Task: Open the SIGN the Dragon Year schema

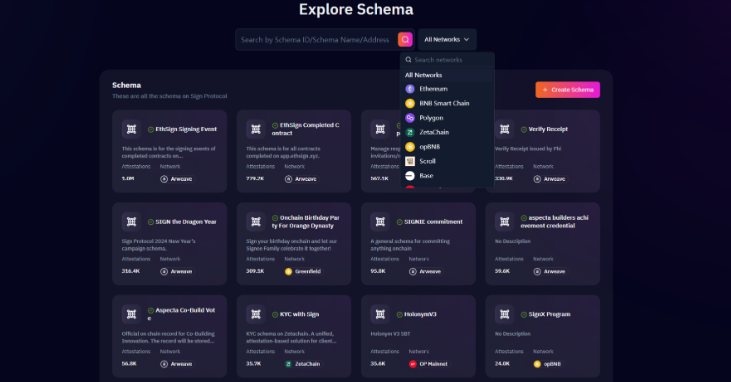Action: 169,243
